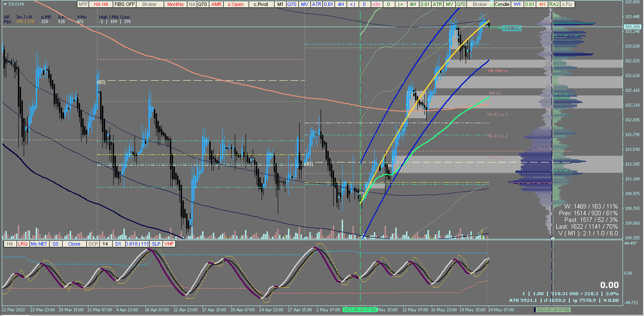644x316 pixels.
Task: Toggle the HA H4 Heiken Ashi button
Action: coord(101,4)
